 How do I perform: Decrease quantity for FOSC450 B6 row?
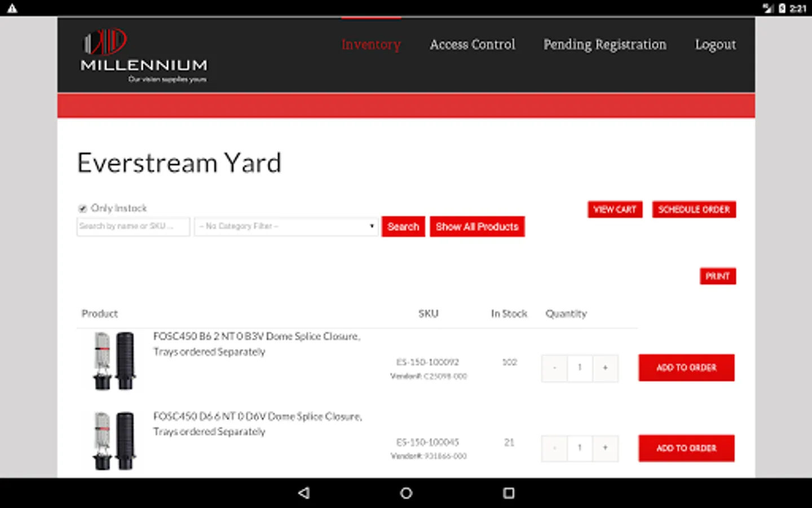[x=554, y=368]
